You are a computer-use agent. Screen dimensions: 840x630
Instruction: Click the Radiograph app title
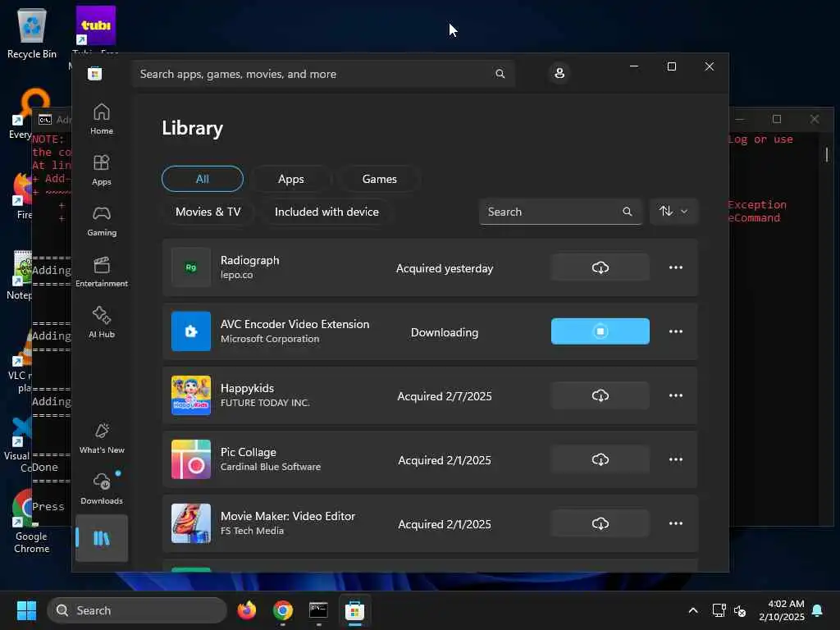tap(249, 260)
